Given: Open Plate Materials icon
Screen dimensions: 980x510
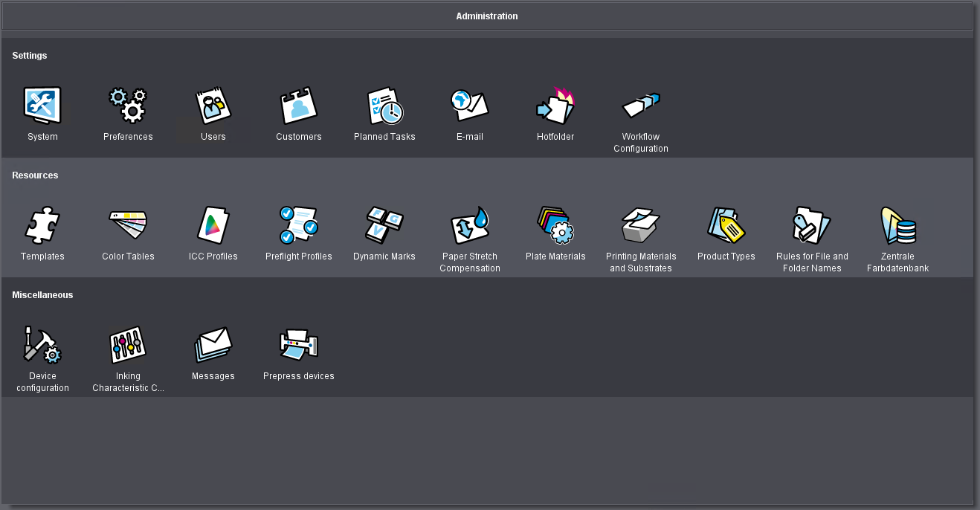Looking at the screenshot, I should (x=555, y=225).
